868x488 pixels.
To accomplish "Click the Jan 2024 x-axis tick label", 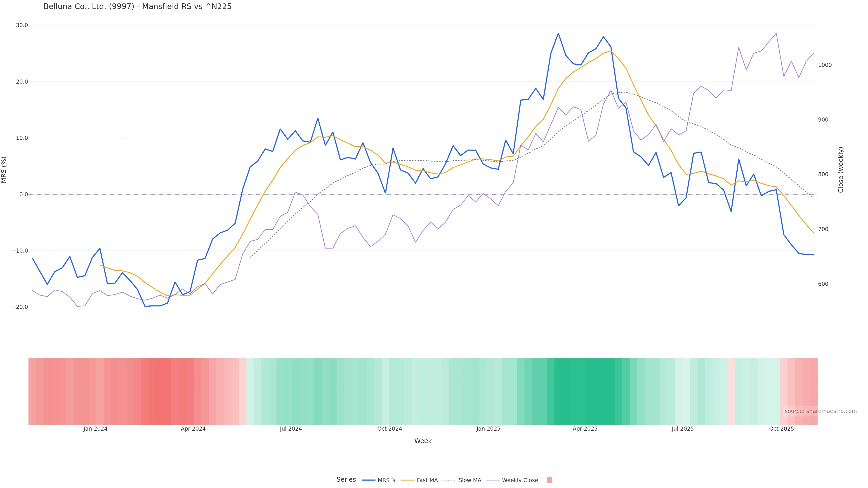I will (x=95, y=429).
